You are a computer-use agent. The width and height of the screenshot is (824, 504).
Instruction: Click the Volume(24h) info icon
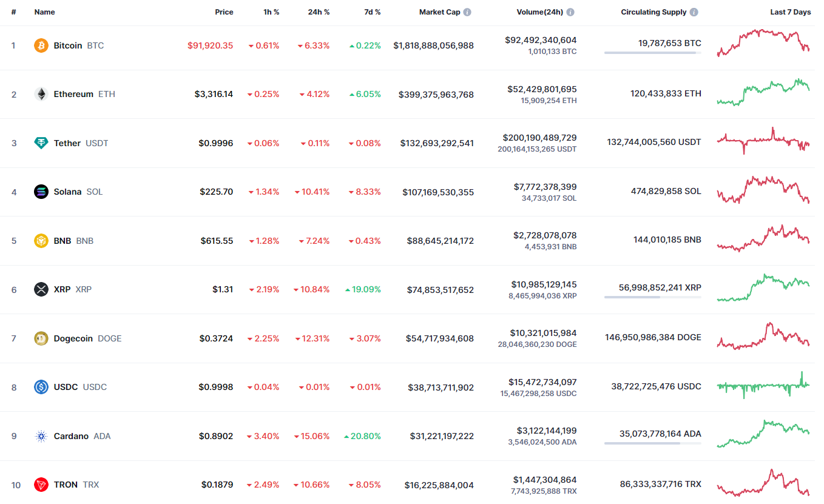click(570, 12)
